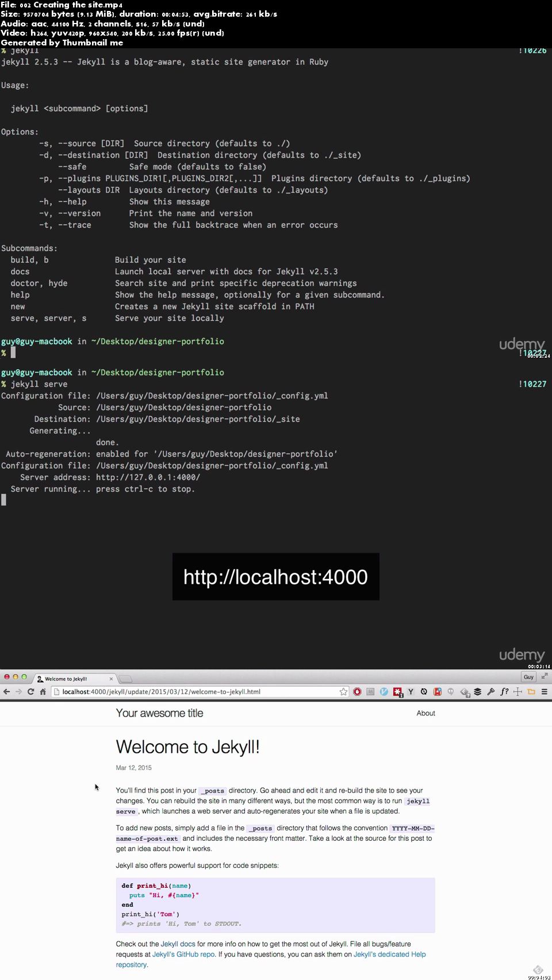Click the 'Destination:' _site path line
The width and height of the screenshot is (552, 980).
point(167,419)
